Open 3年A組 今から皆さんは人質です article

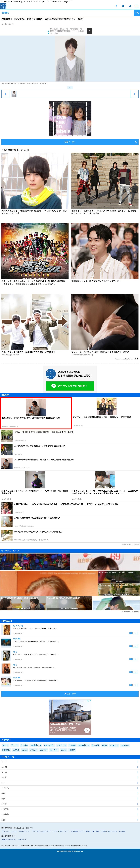coord(105,486)
